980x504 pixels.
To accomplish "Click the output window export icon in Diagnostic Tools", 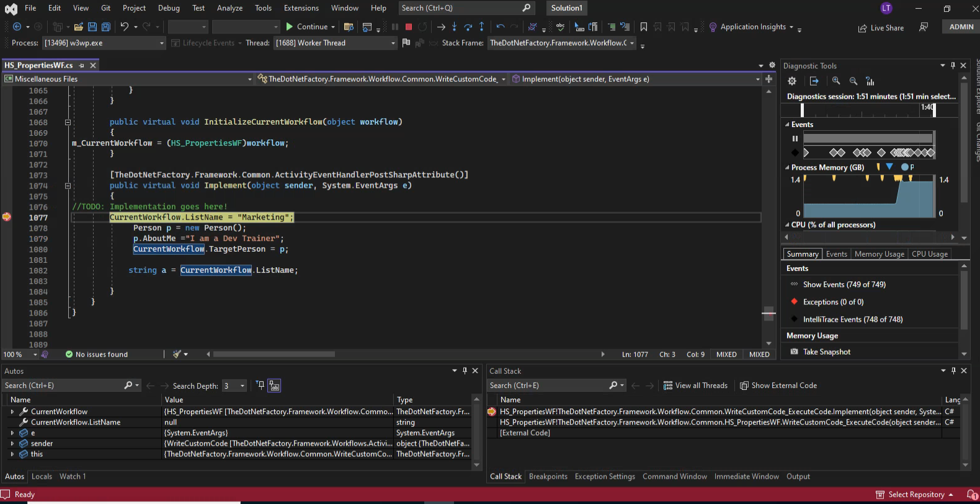I will click(814, 81).
